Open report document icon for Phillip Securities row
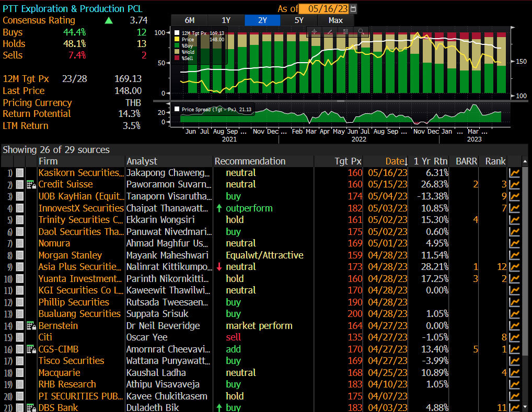Image resolution: width=532 pixels, height=412 pixels. (20, 302)
